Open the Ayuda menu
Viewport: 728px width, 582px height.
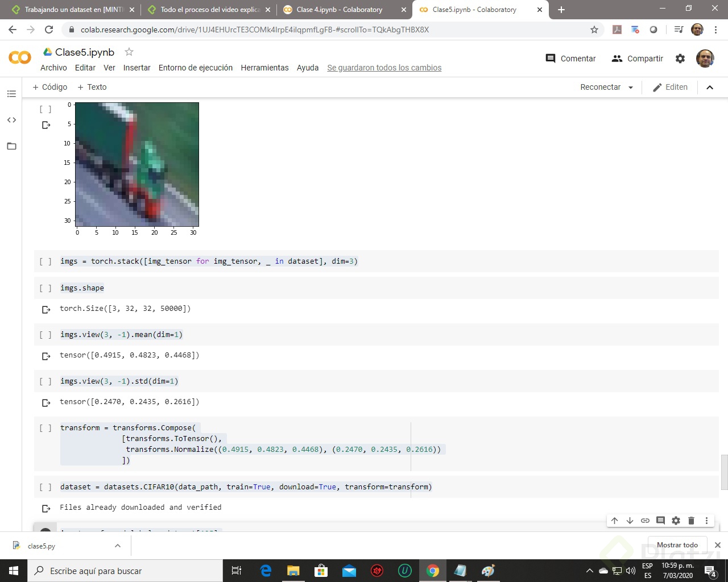(308, 68)
